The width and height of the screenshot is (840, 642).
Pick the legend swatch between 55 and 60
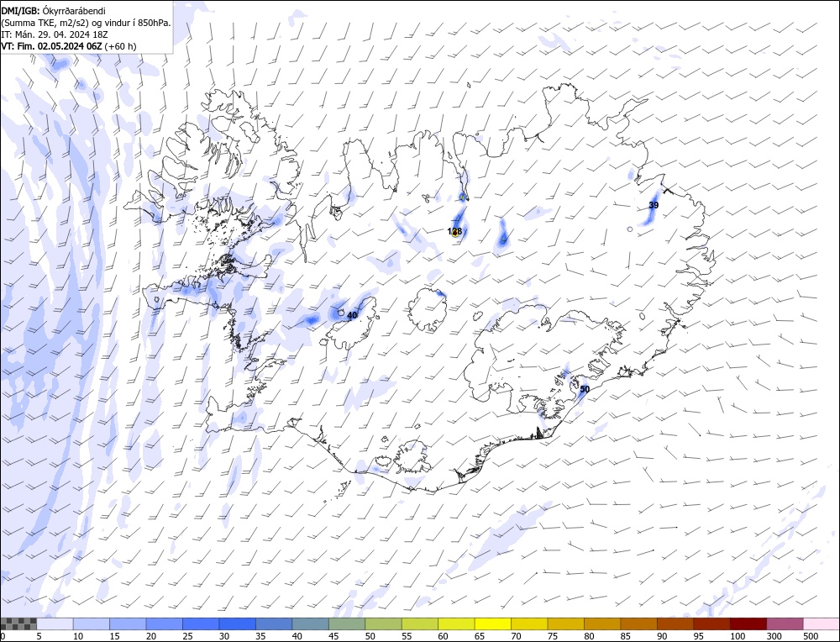coord(420,624)
